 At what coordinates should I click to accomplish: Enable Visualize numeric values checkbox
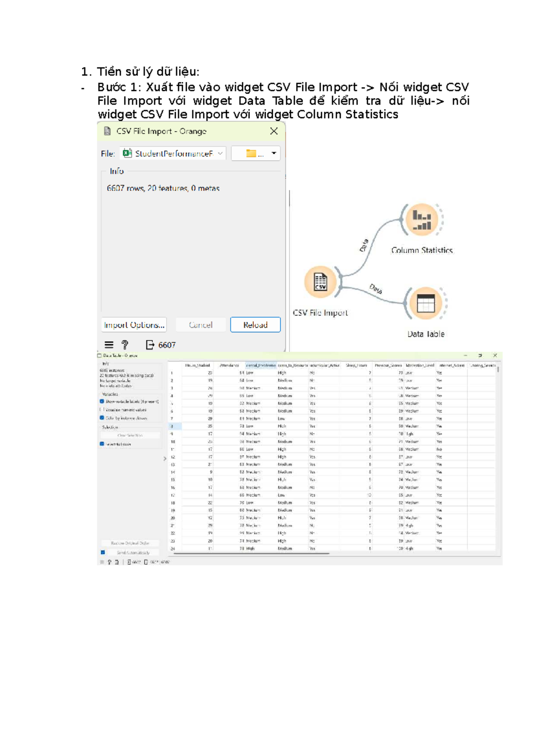pos(102,410)
